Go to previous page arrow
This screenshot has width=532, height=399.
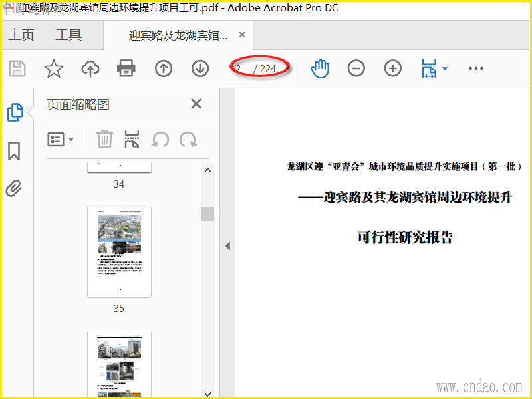tap(164, 68)
